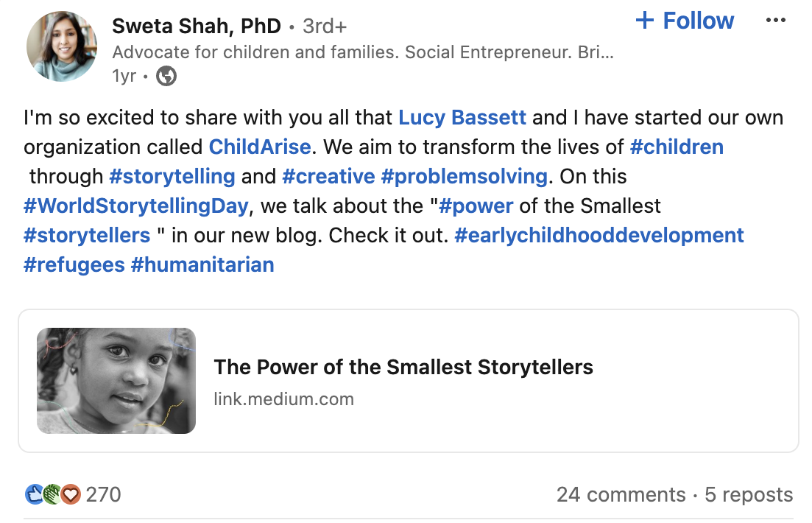This screenshot has width=812, height=523.
Task: Follow Sweta Shah
Action: tap(685, 21)
